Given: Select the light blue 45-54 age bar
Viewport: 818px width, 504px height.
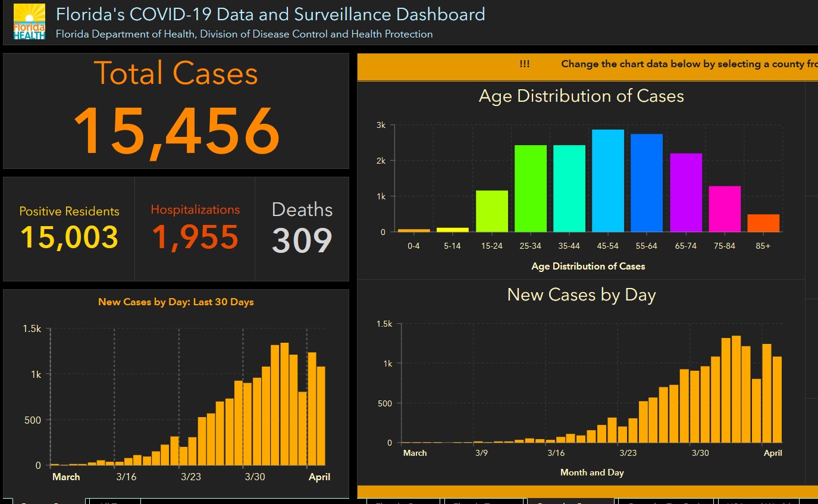Looking at the screenshot, I should coord(608,181).
